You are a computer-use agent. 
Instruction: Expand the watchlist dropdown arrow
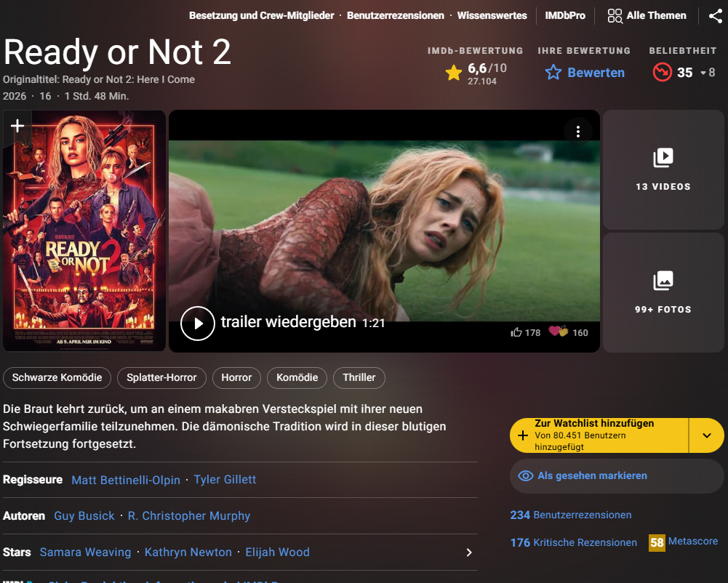(707, 435)
